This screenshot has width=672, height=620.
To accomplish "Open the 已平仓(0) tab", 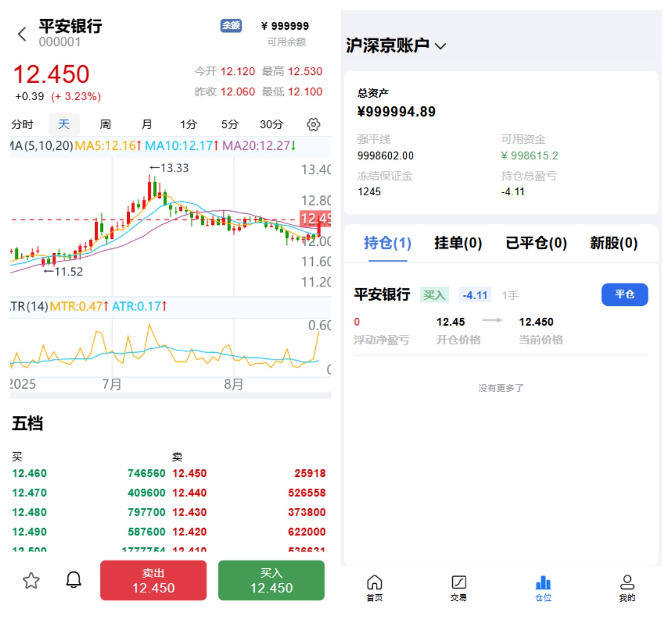I will (536, 243).
